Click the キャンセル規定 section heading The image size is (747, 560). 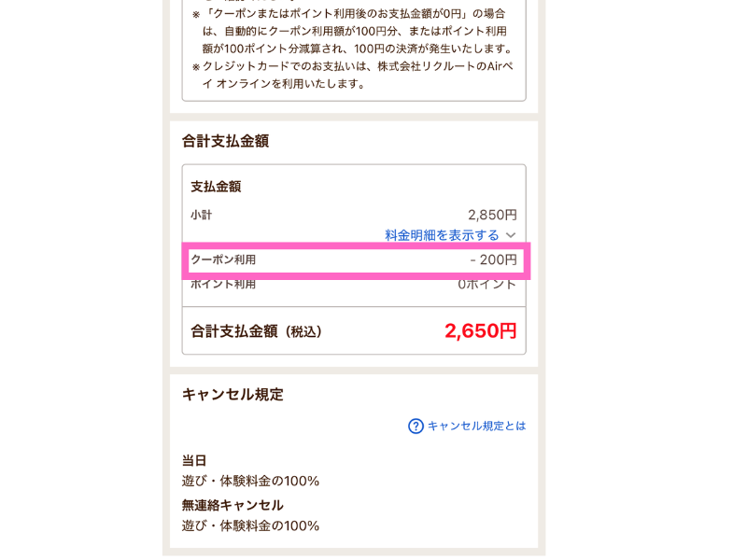[x=233, y=394]
